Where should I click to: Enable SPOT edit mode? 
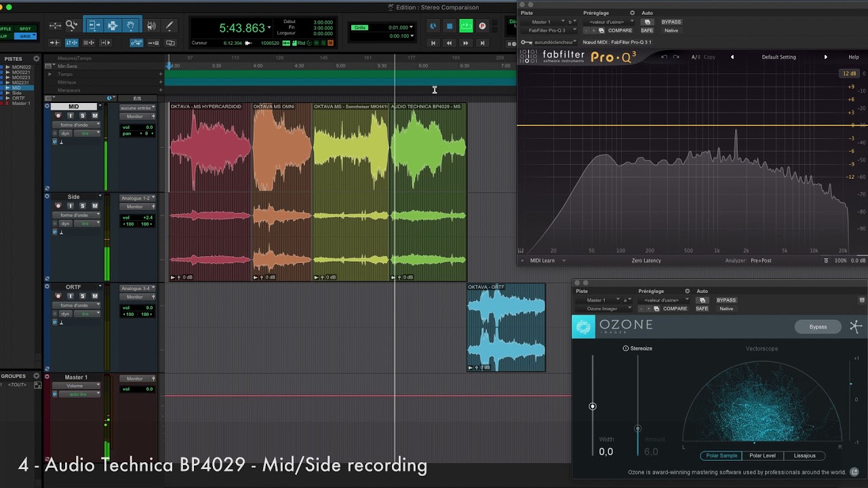point(25,29)
